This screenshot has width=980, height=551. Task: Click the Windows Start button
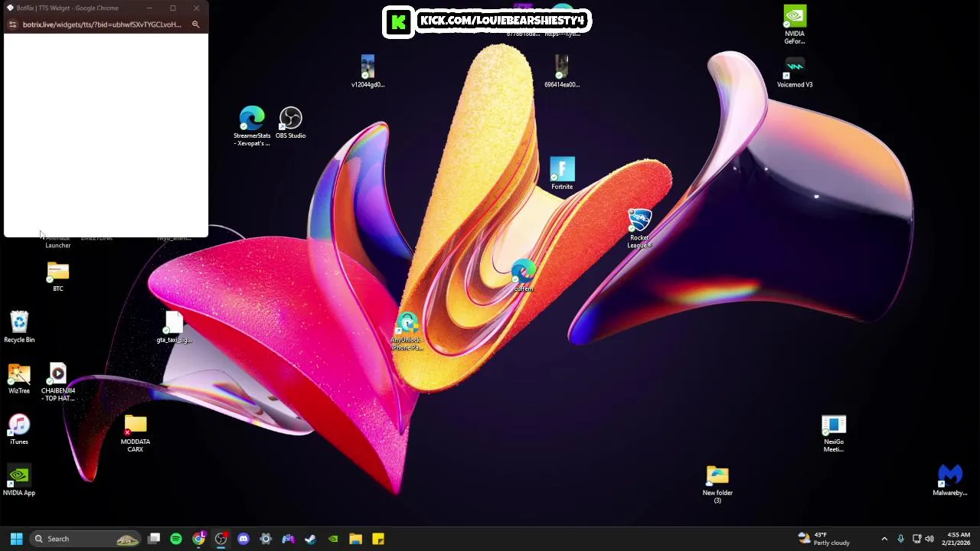click(x=16, y=539)
